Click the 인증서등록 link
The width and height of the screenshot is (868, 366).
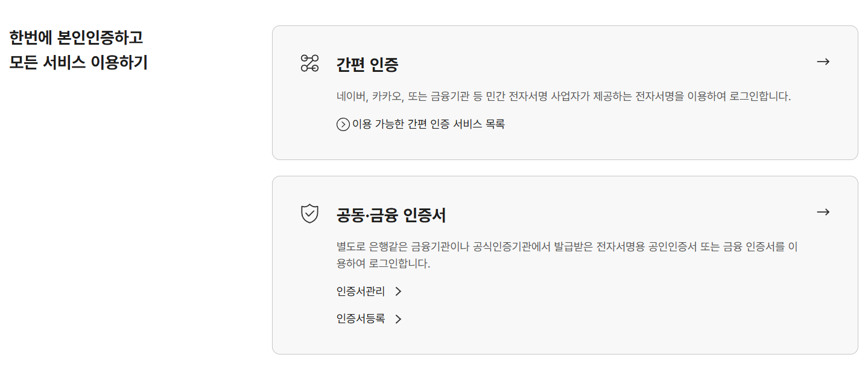361,319
